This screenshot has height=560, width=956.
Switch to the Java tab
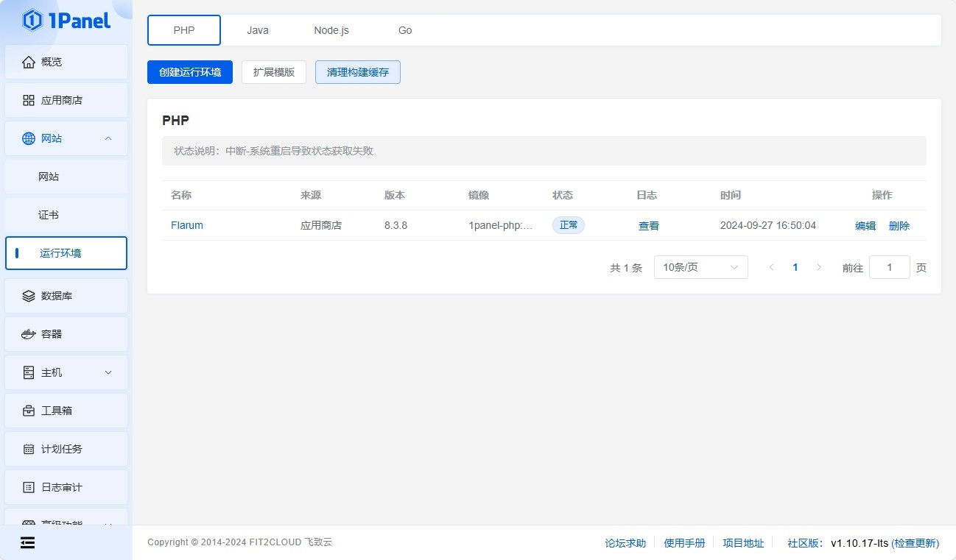(x=258, y=30)
